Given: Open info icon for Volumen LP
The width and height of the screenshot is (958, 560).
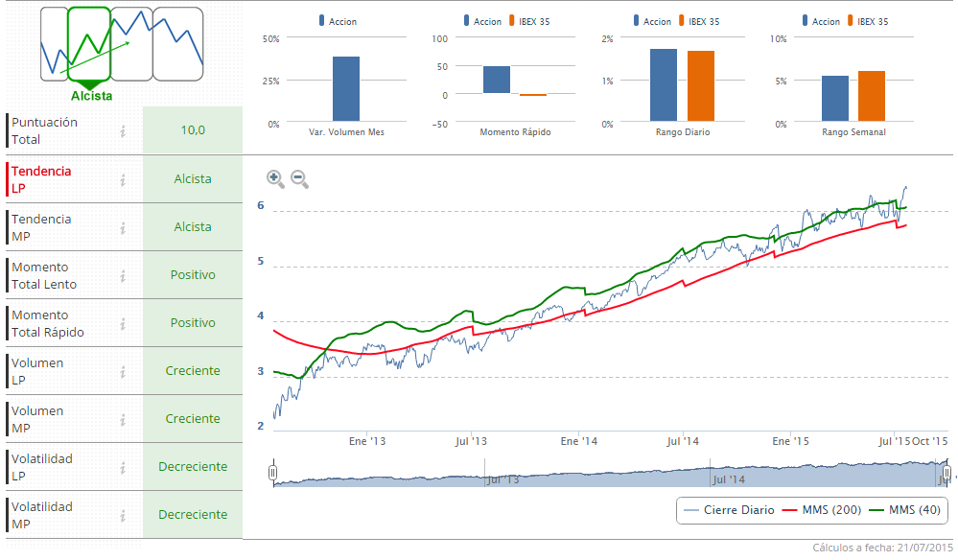Looking at the screenshot, I should point(123,371).
